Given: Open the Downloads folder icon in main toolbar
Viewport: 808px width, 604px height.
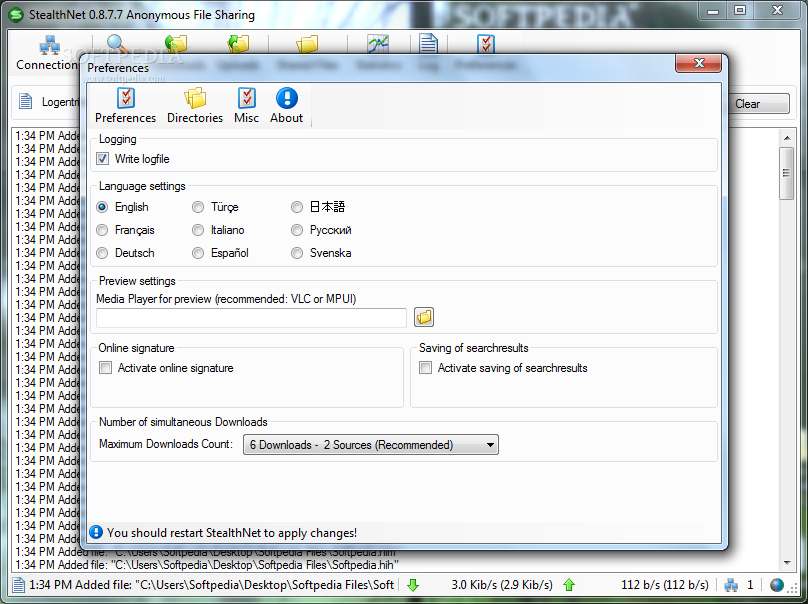Looking at the screenshot, I should pyautogui.click(x=176, y=44).
